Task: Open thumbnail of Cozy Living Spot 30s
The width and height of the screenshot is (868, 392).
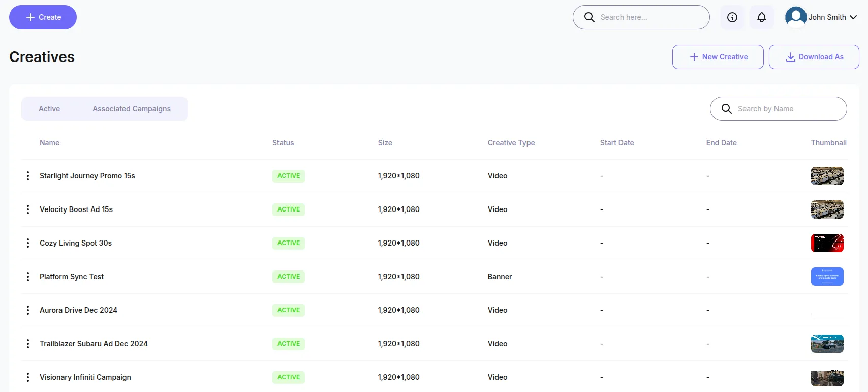Action: pos(827,243)
